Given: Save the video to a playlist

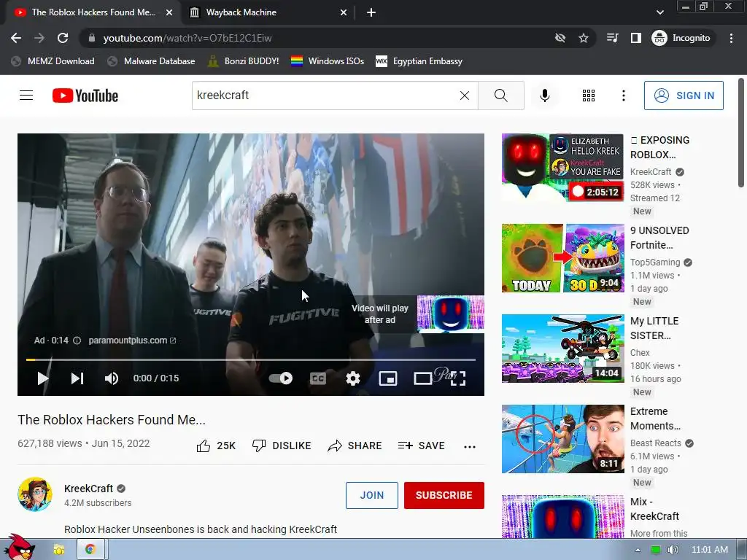Looking at the screenshot, I should (421, 446).
